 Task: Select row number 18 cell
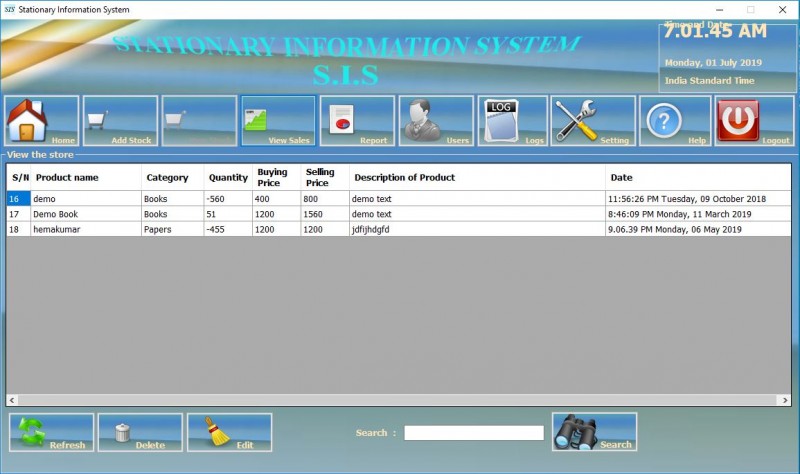tap(18, 229)
